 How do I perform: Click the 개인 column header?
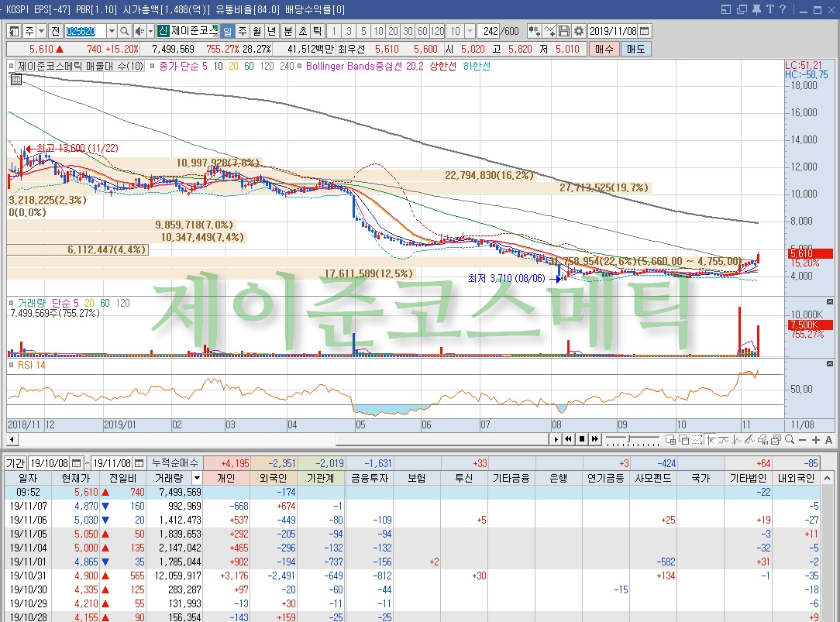click(226, 478)
